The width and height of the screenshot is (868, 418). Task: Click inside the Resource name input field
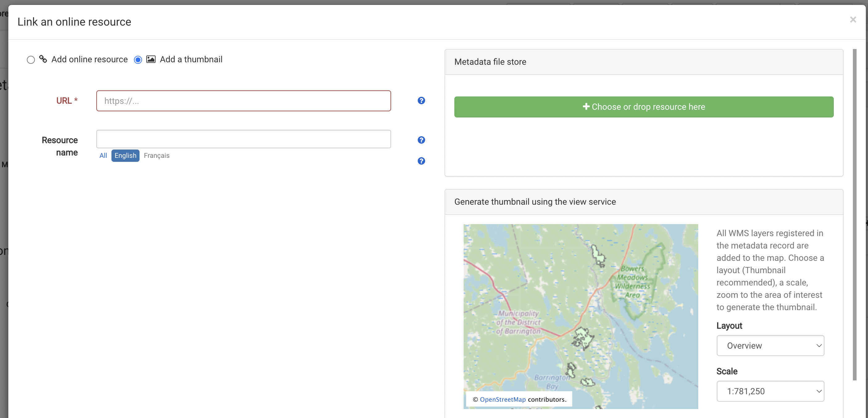[244, 139]
